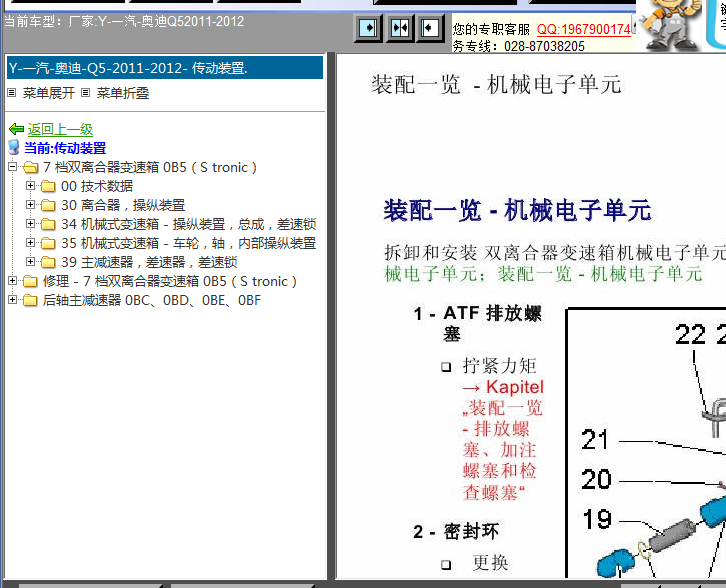
Task: Click folder icon of 34 机械式变速箱
Action: coord(48,224)
